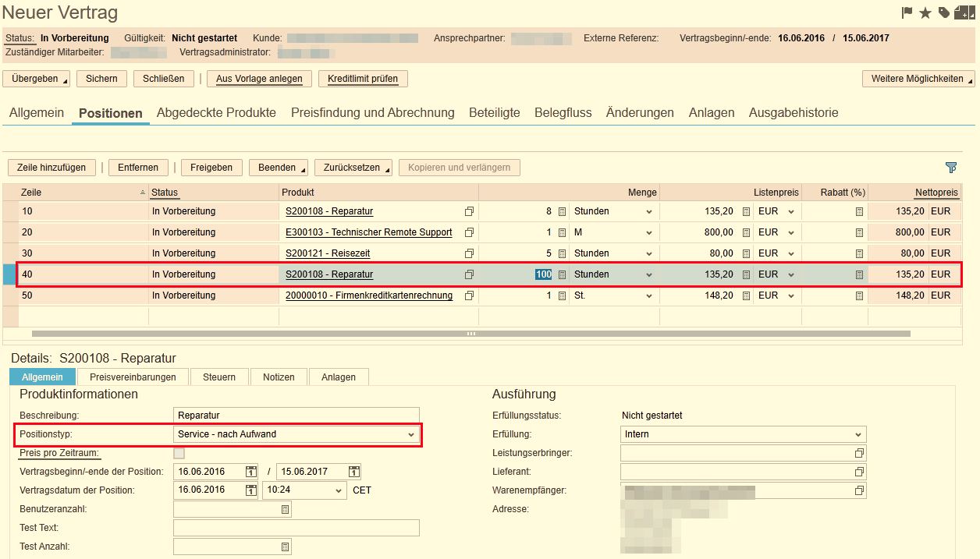
Task: Open product value help for S200121 Reisezeit
Action: coord(469,253)
